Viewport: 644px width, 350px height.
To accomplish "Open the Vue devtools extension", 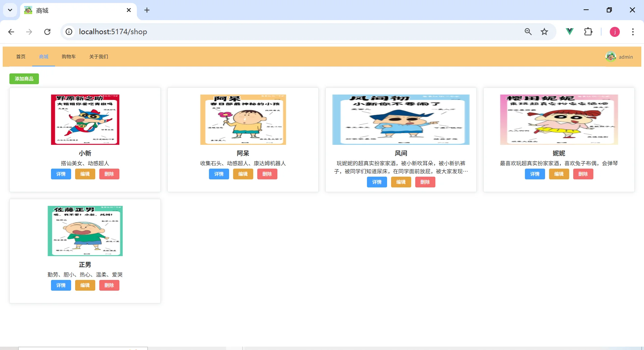I will click(x=570, y=32).
